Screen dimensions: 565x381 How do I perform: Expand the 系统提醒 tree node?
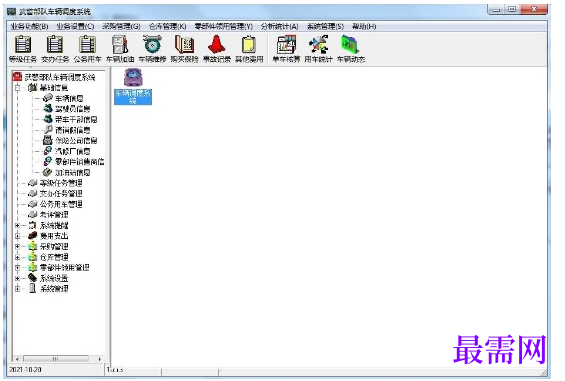pyautogui.click(x=17, y=225)
